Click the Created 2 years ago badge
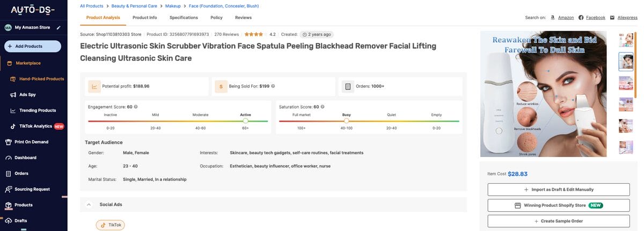 (x=317, y=34)
